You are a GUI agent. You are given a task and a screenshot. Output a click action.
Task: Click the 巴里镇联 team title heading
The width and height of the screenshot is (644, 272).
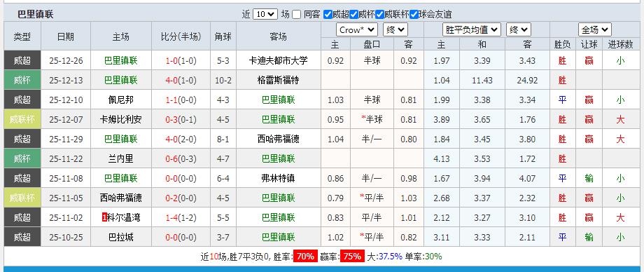pyautogui.click(x=35, y=15)
